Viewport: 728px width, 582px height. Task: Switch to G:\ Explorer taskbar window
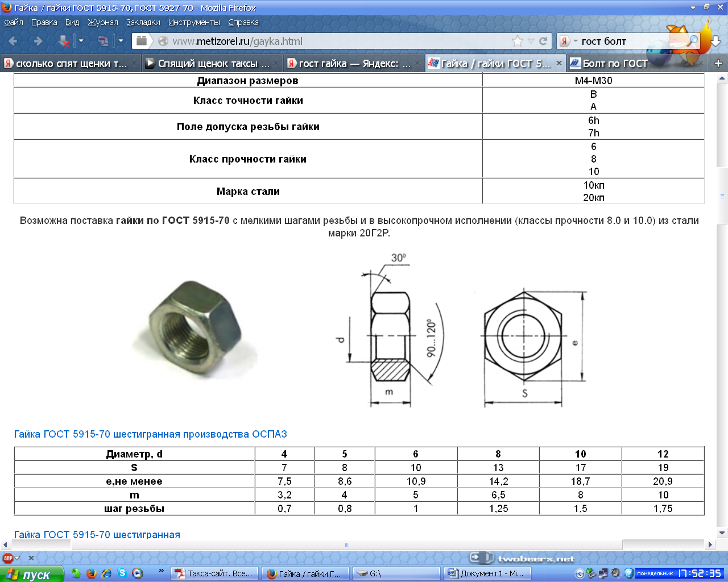click(396, 574)
